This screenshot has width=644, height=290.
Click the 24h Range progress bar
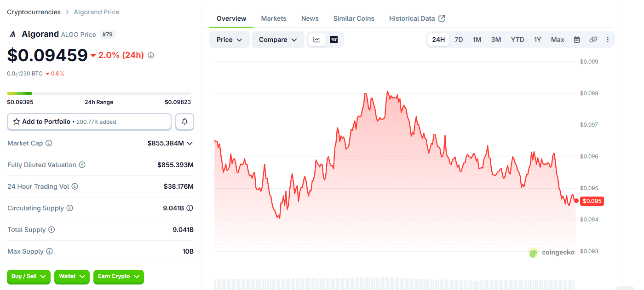[x=99, y=93]
